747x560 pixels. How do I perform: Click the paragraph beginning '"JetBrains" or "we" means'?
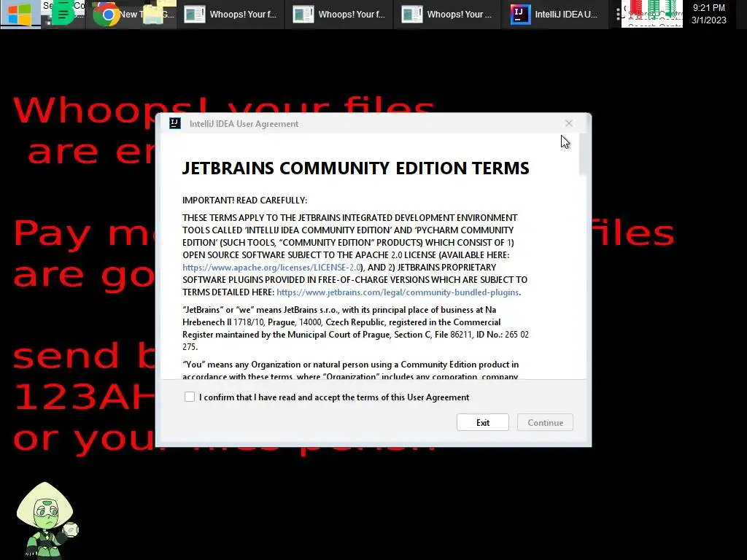355,328
